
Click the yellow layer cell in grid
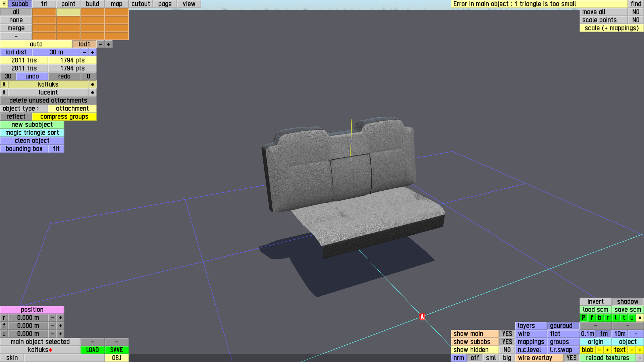click(x=68, y=12)
